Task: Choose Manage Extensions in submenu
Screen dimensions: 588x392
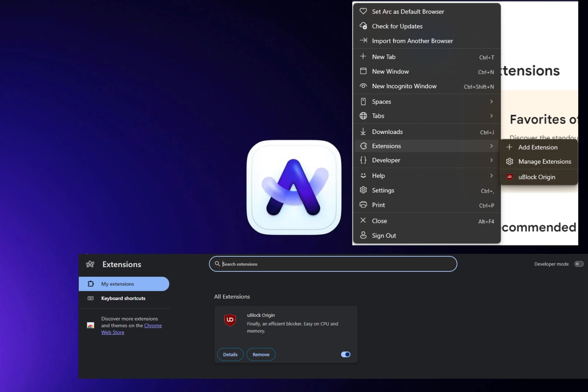Action: (539, 161)
